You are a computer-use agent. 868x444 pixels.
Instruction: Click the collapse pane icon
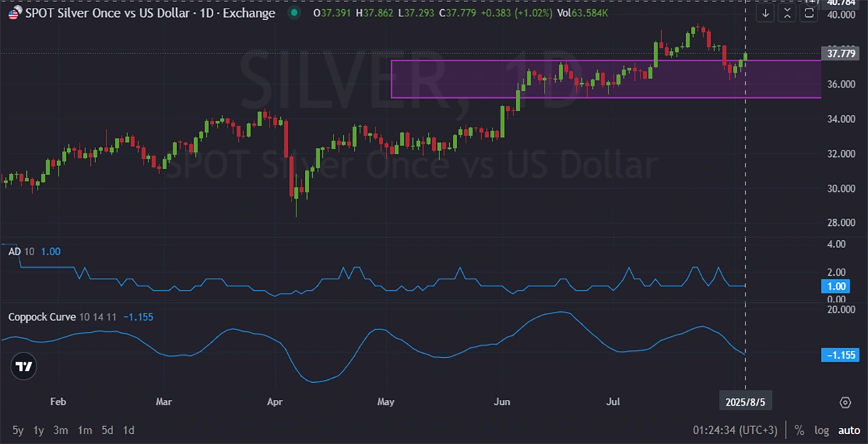tap(787, 13)
